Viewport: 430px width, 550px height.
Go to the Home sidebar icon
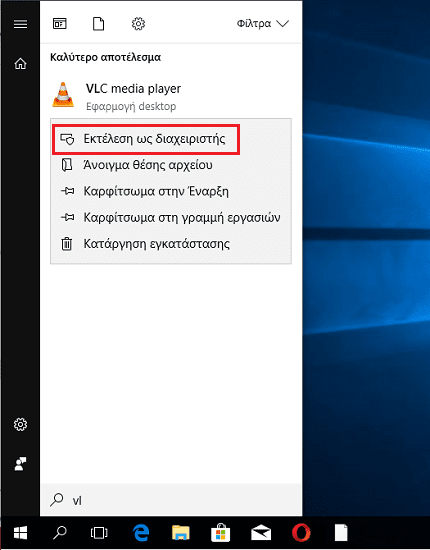20,63
